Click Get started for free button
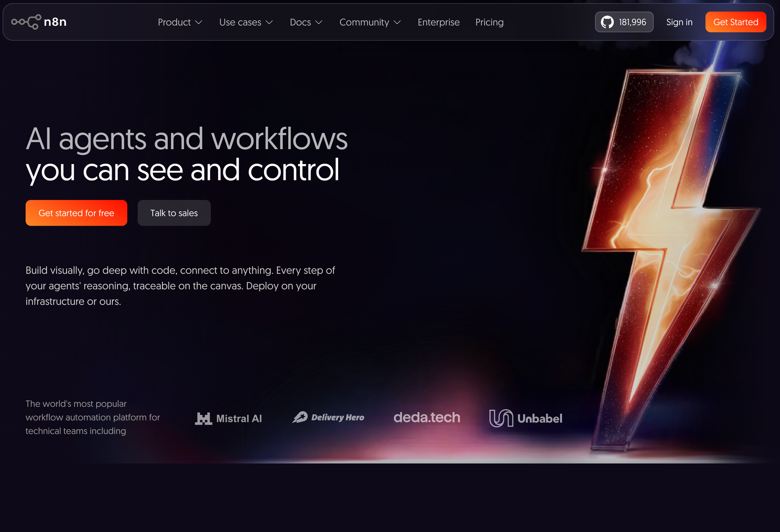Image resolution: width=780 pixels, height=532 pixels. click(x=76, y=213)
